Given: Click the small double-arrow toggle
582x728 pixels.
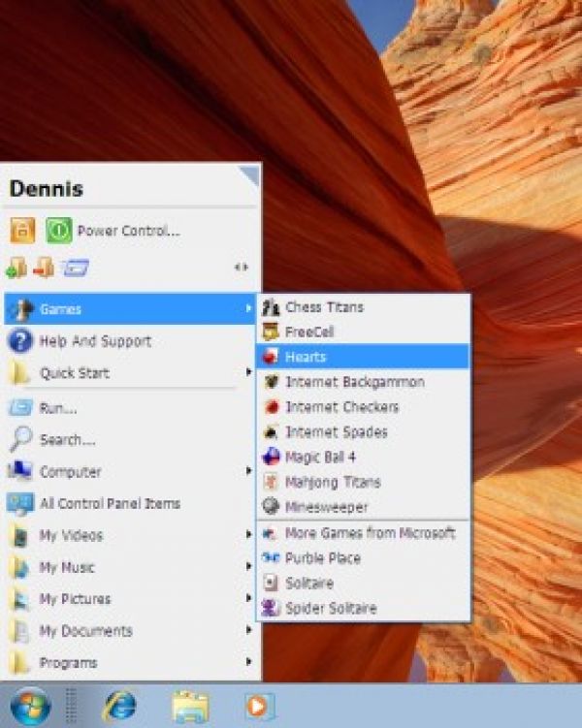Looking at the screenshot, I should (x=242, y=267).
